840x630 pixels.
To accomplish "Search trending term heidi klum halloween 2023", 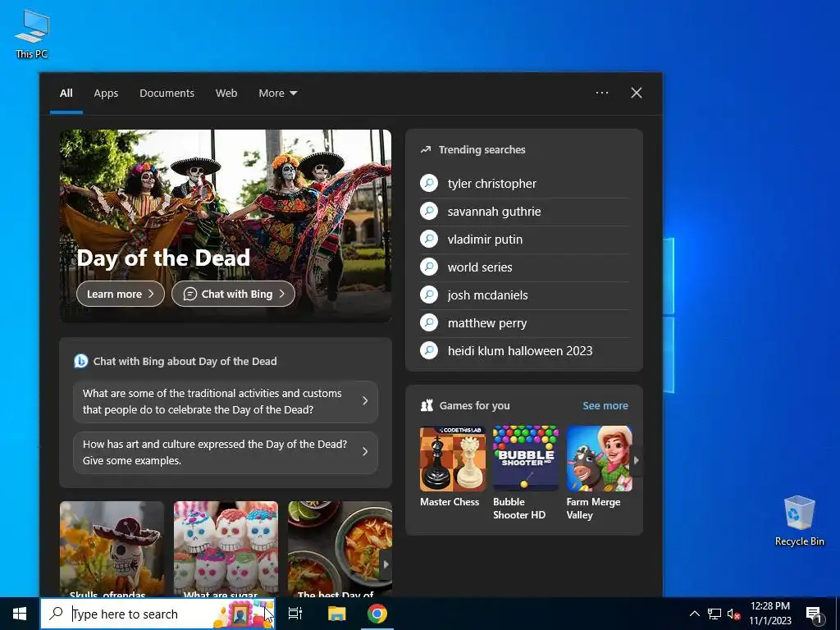I will 524,351.
